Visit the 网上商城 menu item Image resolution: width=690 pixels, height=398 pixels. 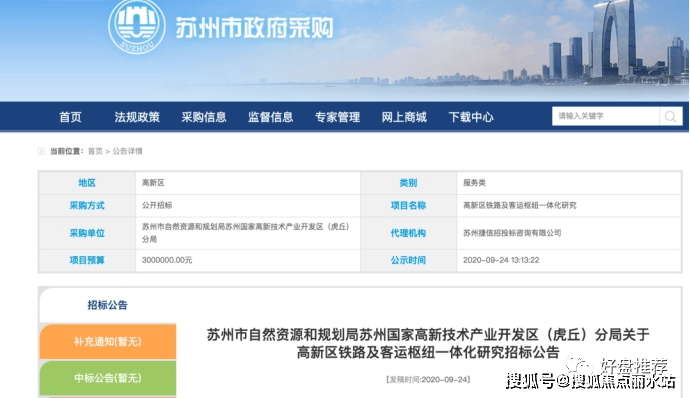(x=404, y=117)
